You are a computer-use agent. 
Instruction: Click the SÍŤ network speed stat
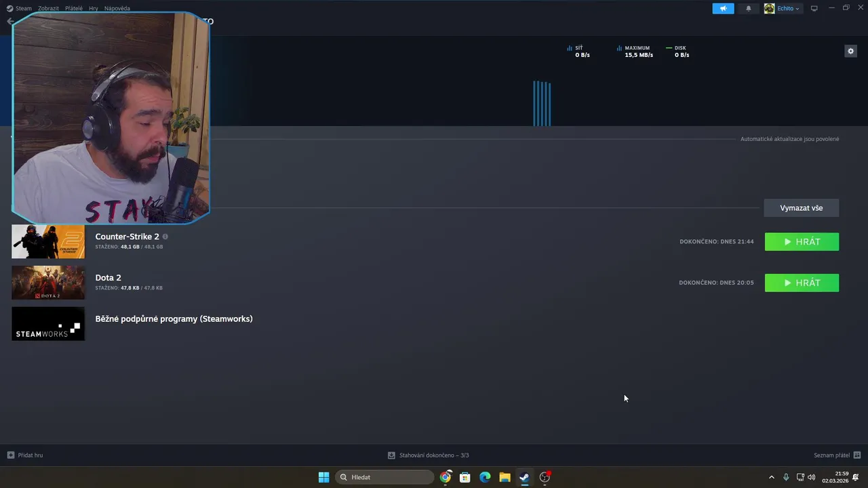tap(579, 52)
